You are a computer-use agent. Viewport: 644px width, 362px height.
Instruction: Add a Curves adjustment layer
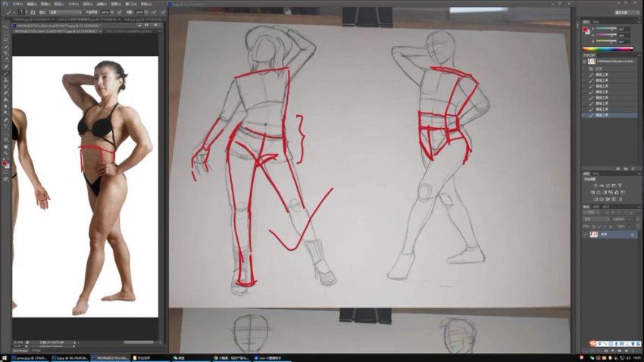(x=608, y=186)
